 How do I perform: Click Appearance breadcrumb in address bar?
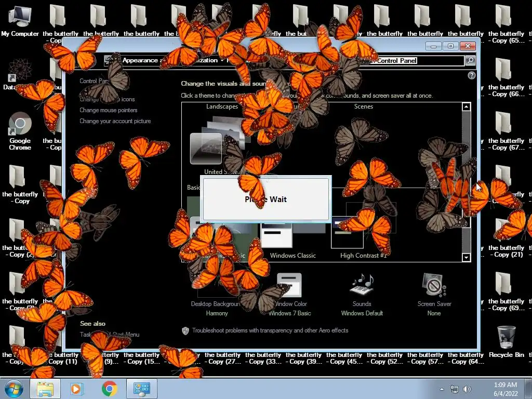(140, 60)
